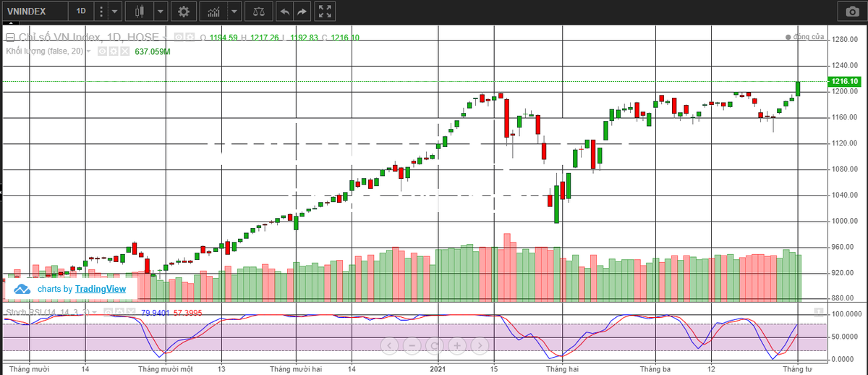Click the Tháng tư time axis label
The width and height of the screenshot is (868, 375).
pyautogui.click(x=798, y=368)
